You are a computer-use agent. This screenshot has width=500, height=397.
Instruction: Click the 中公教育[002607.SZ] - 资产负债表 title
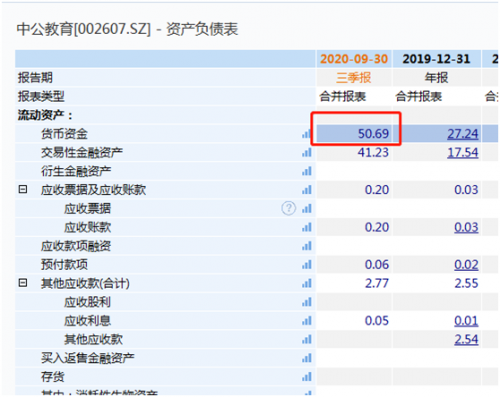point(127,29)
